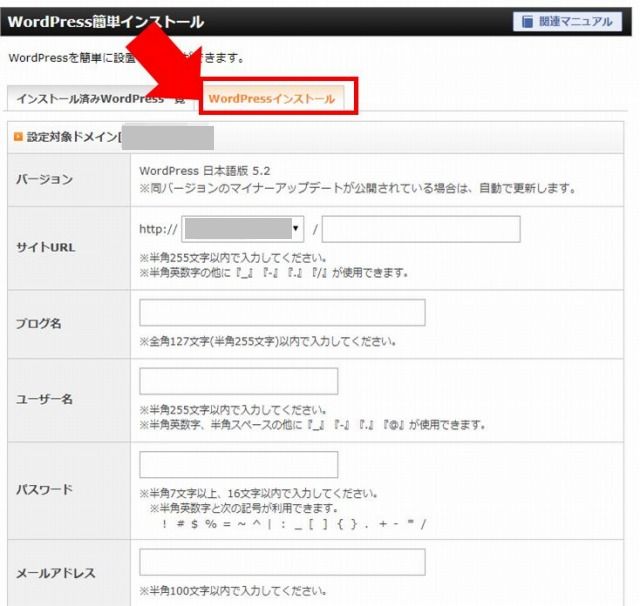Click the WordPress簡単インストール header title
The image size is (640, 606).
106,21
